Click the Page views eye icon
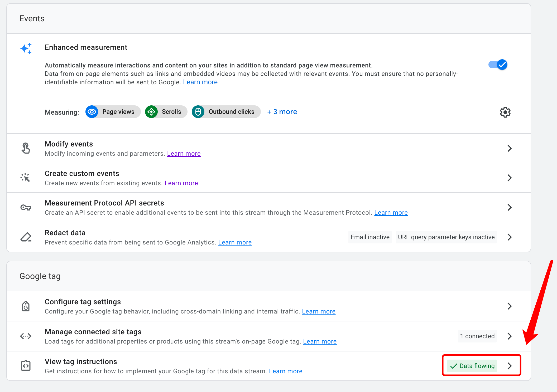The image size is (557, 392). [x=92, y=112]
